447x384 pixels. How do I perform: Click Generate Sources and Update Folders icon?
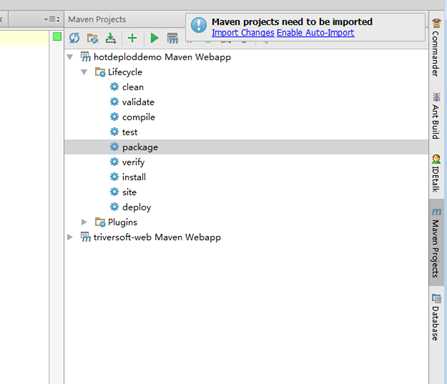coord(92,38)
